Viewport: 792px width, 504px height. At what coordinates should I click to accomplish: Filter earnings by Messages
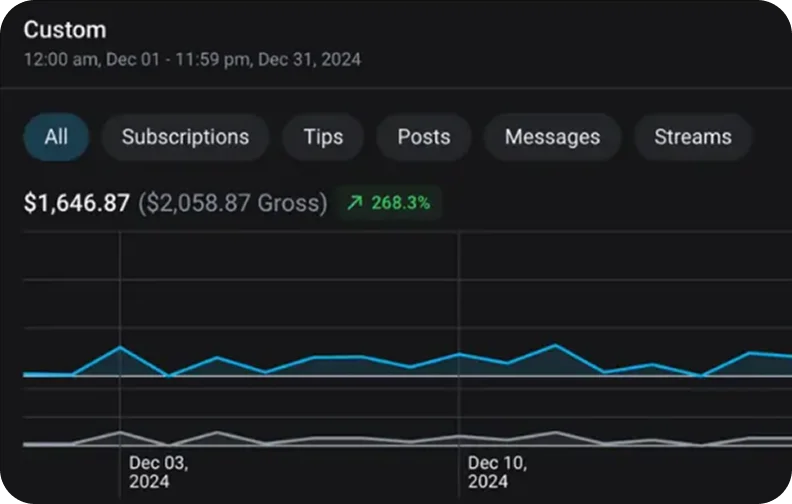(x=552, y=137)
